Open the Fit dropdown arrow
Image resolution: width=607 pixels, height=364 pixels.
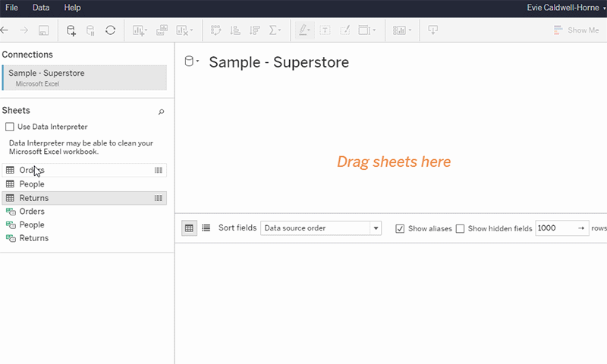click(x=374, y=30)
